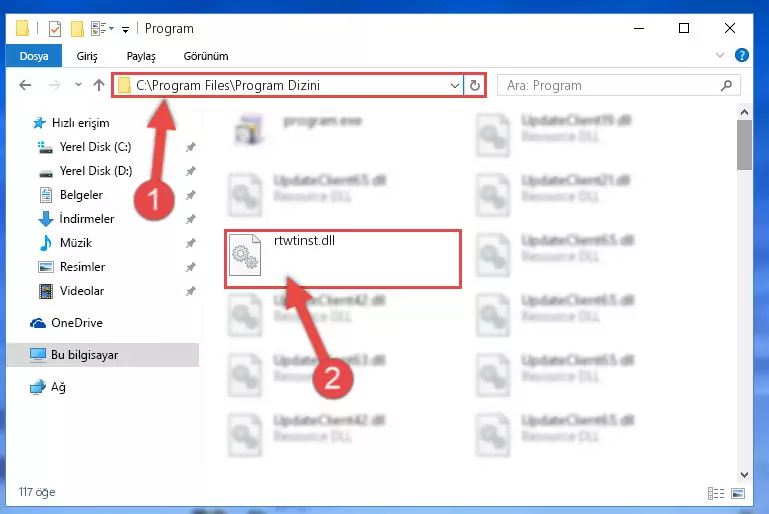The width and height of the screenshot is (769, 514).
Task: Unpin Müzik using its pin icon
Action: 190,243
